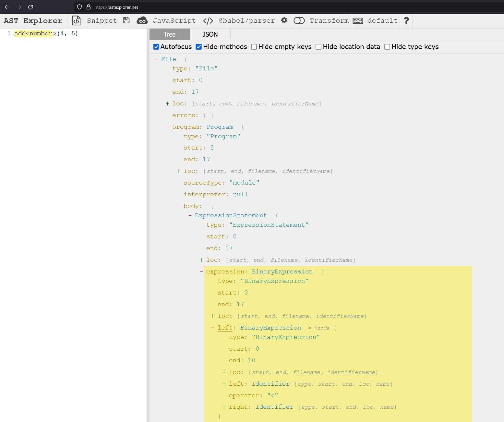Open the JavaScript language menu

pyautogui.click(x=174, y=21)
